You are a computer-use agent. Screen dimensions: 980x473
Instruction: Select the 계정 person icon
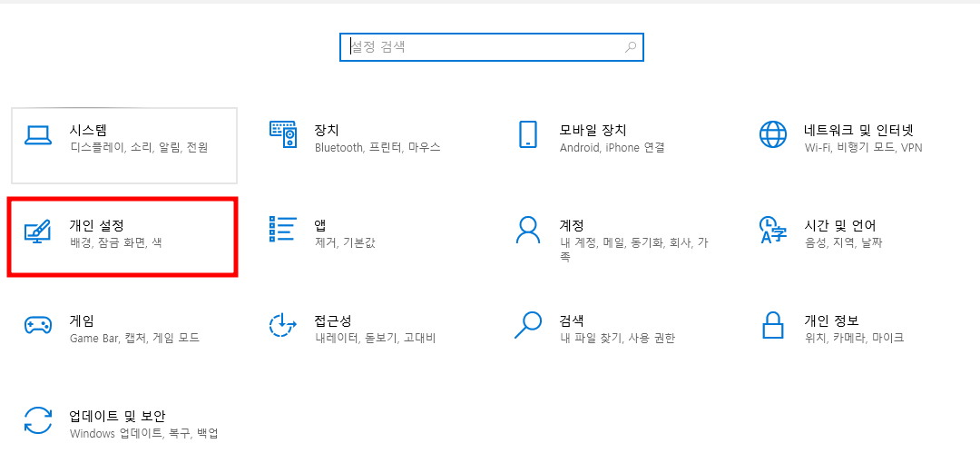coord(528,230)
